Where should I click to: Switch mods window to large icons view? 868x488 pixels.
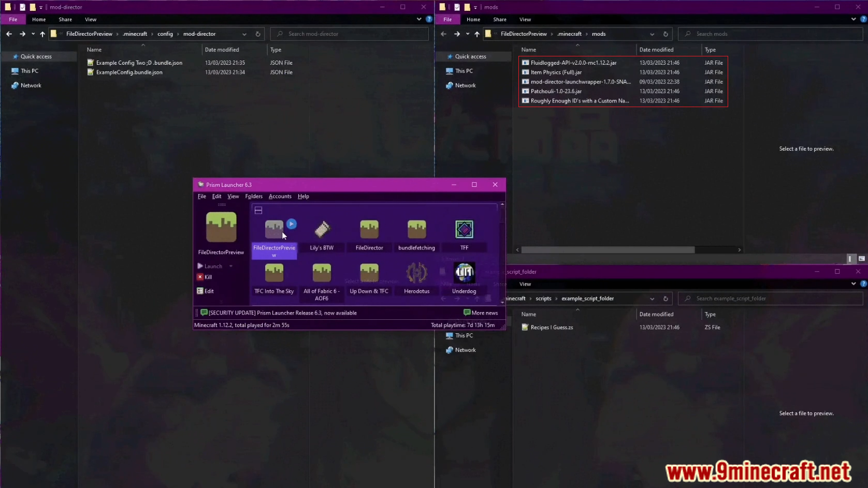[862, 259]
